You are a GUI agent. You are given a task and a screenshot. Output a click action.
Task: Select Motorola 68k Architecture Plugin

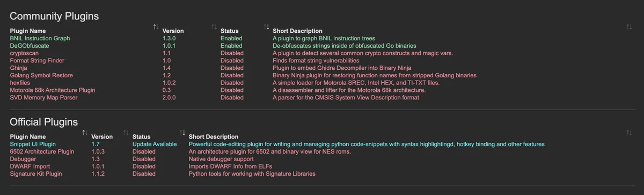(x=53, y=90)
